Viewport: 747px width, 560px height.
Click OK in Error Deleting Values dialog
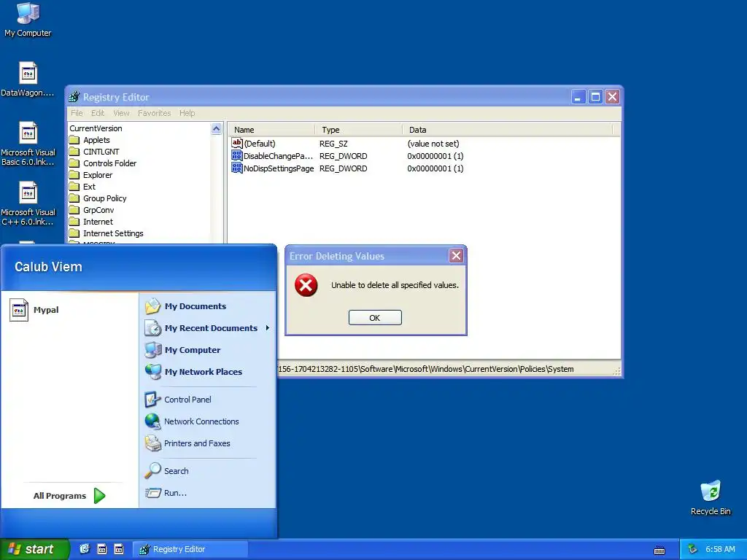pyautogui.click(x=375, y=318)
